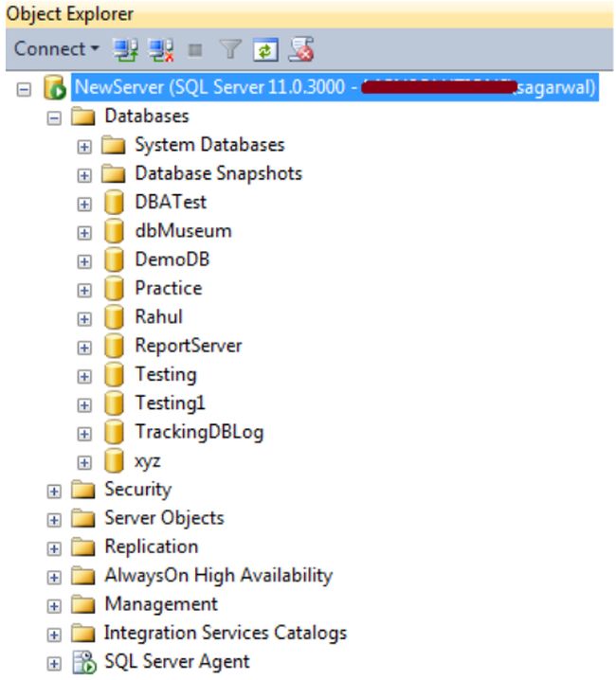Expand Database Snapshots

[84, 175]
